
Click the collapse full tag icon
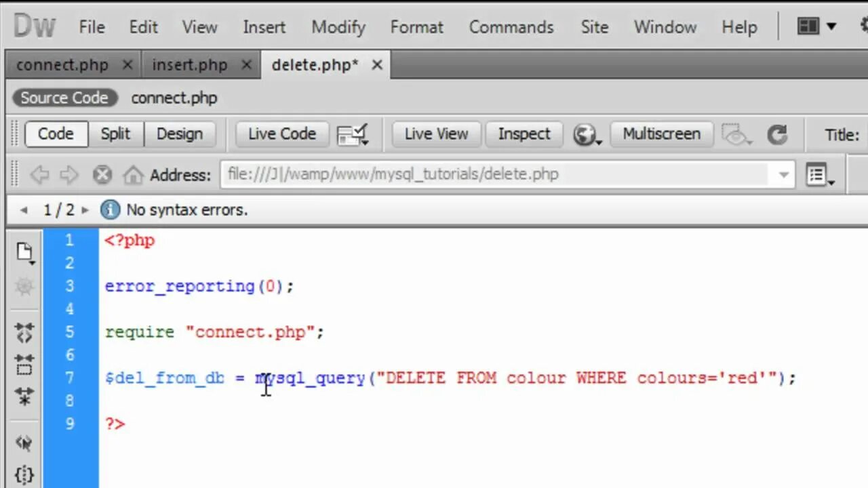coord(24,333)
